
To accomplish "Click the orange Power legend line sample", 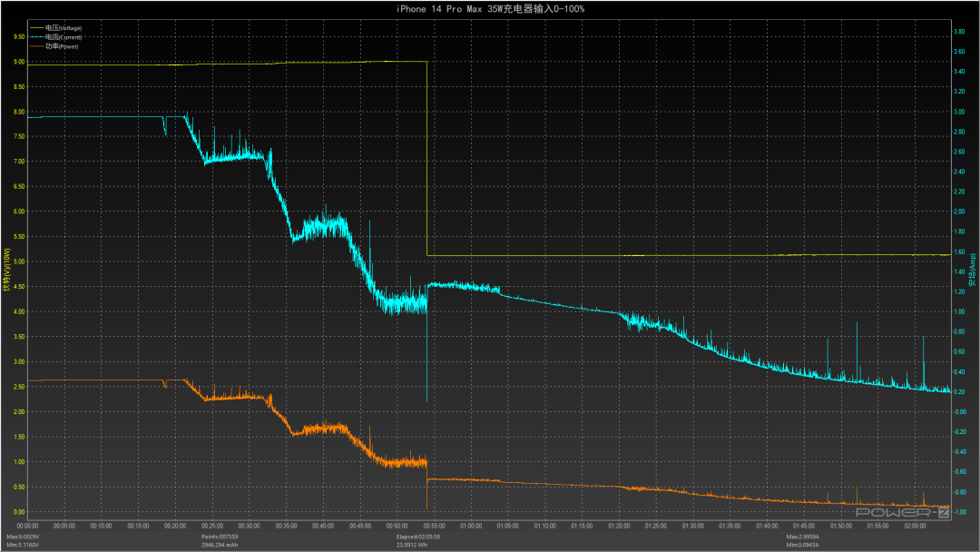I will point(36,46).
